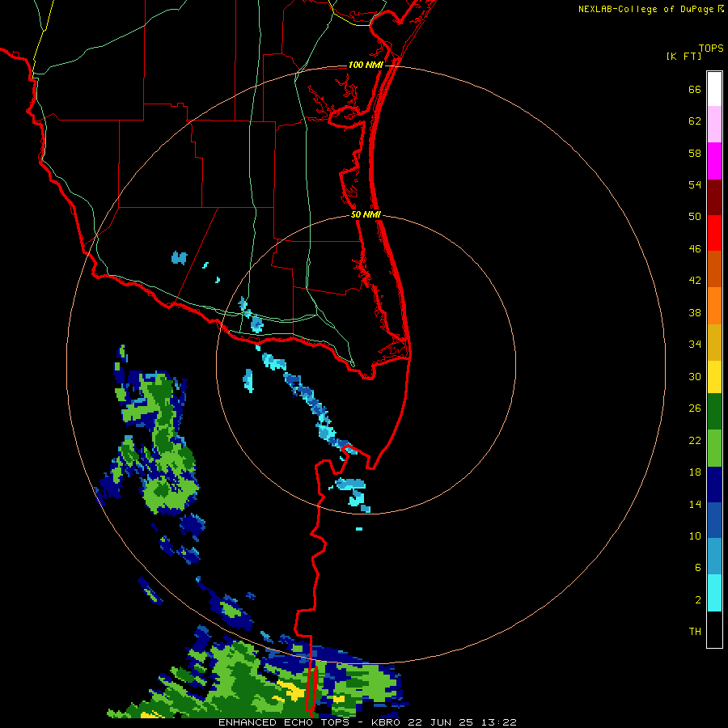Image resolution: width=728 pixels, height=728 pixels.
Task: Click the TH legend label
Action: (695, 632)
